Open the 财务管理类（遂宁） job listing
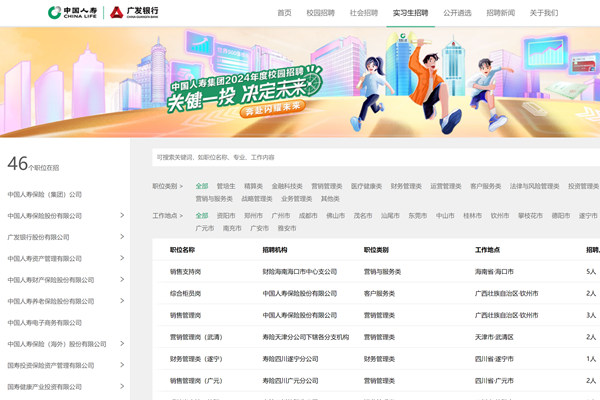The width and height of the screenshot is (600, 400). [196, 359]
